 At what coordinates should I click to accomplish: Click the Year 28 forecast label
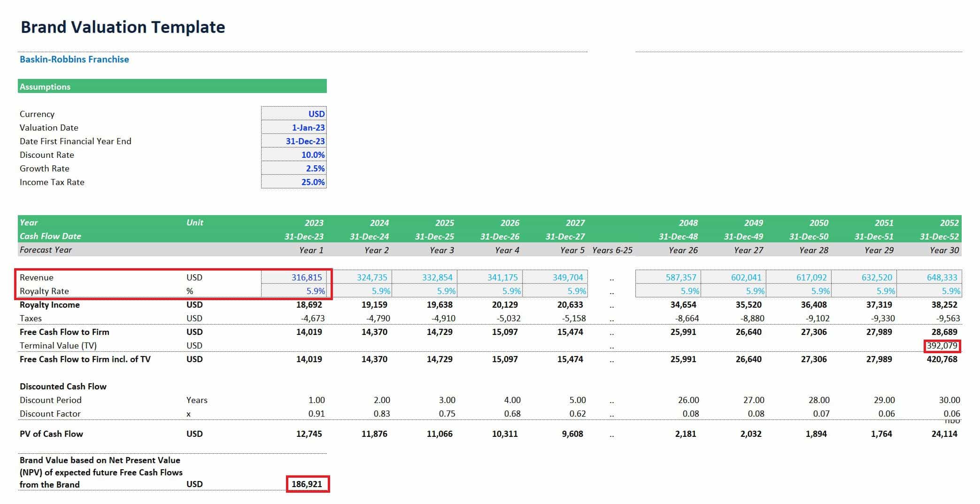814,250
